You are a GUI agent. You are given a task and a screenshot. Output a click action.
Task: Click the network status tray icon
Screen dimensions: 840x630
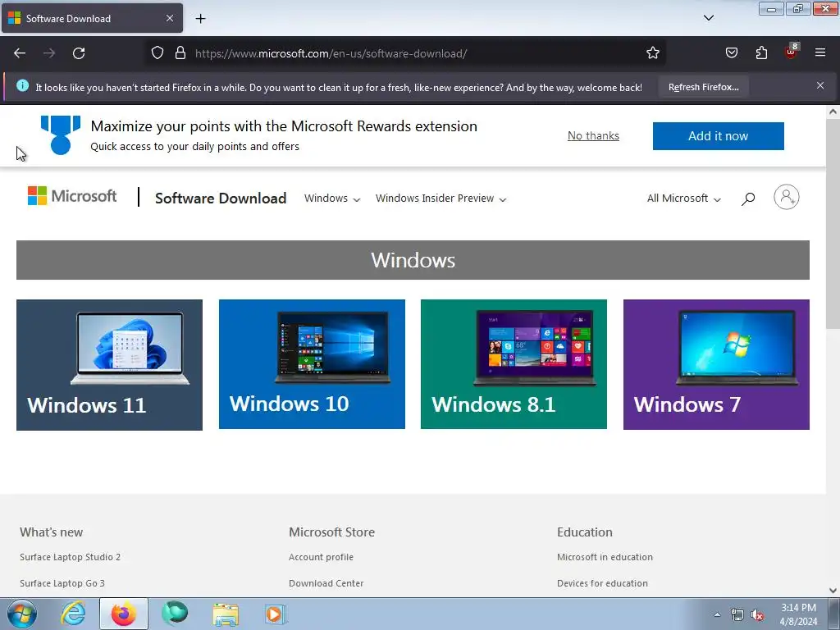737,615
